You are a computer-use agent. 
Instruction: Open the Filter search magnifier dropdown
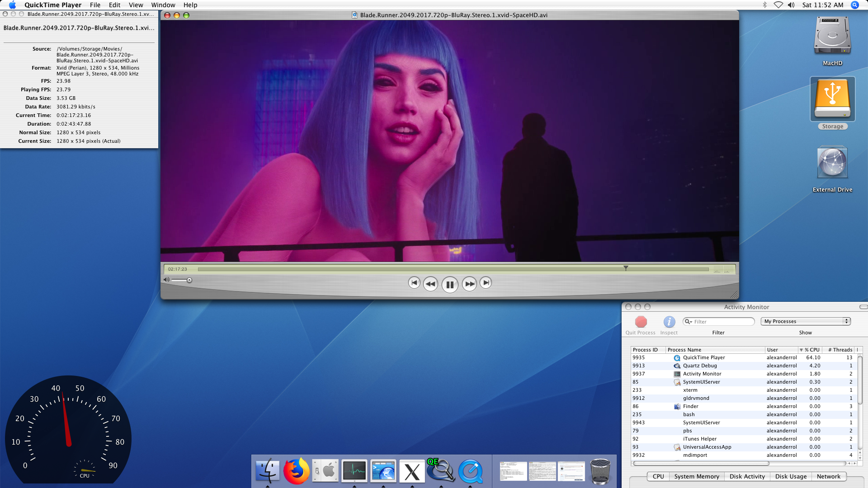point(688,322)
